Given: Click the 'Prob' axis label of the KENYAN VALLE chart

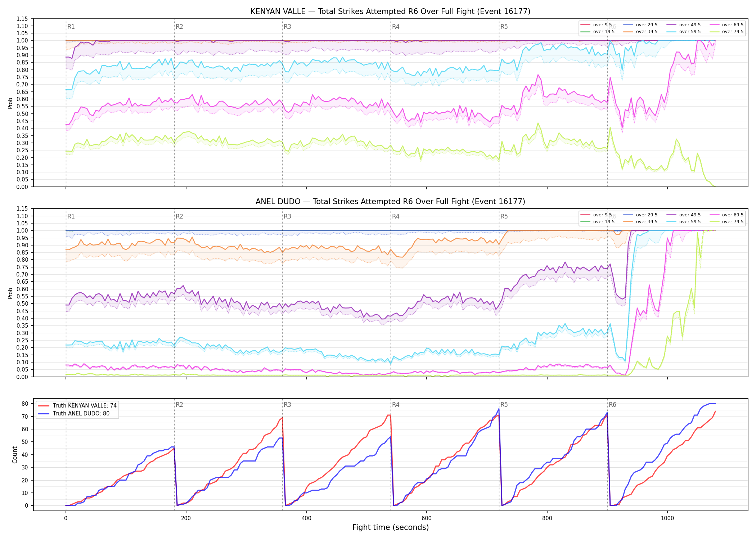Looking at the screenshot, I should click(10, 103).
